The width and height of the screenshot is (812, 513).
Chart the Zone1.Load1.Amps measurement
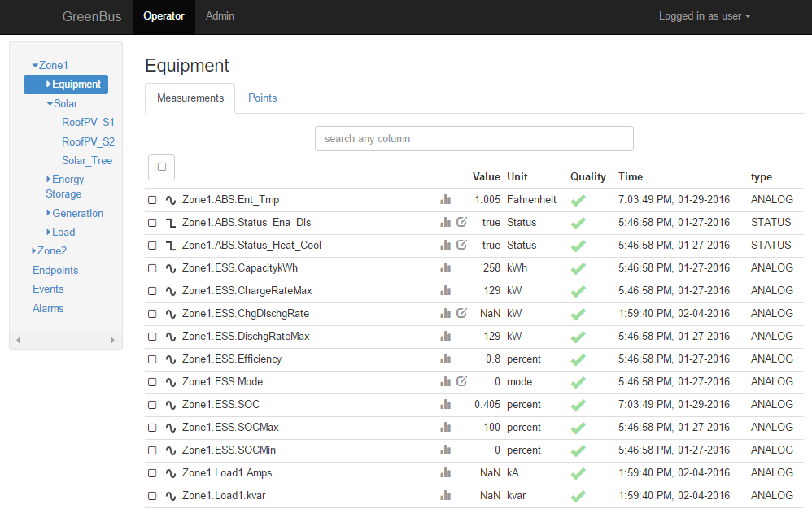click(445, 473)
